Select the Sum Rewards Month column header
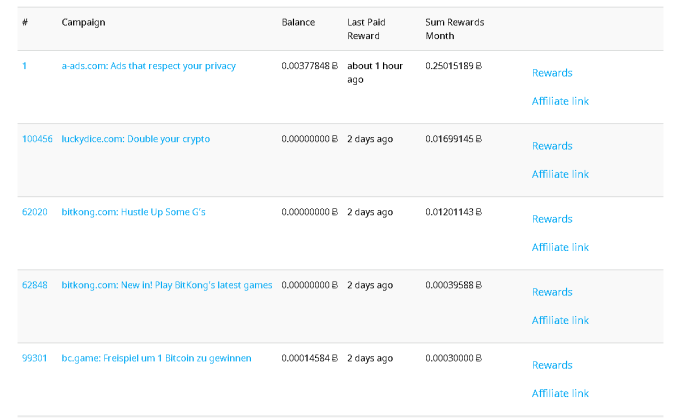Screen dimensions: 681x418 pyautogui.click(x=455, y=29)
